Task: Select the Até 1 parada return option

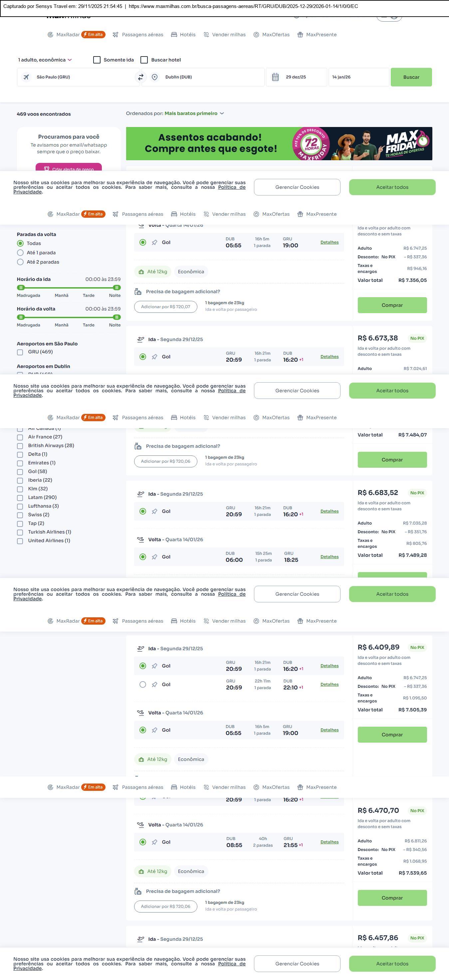Action: [x=21, y=253]
